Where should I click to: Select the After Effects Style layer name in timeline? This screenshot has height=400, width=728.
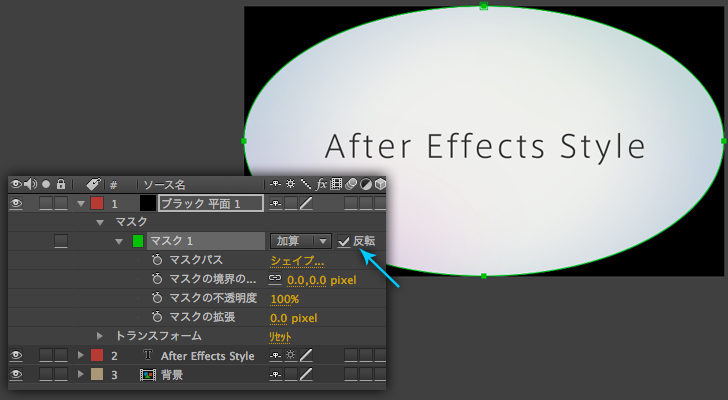(208, 356)
